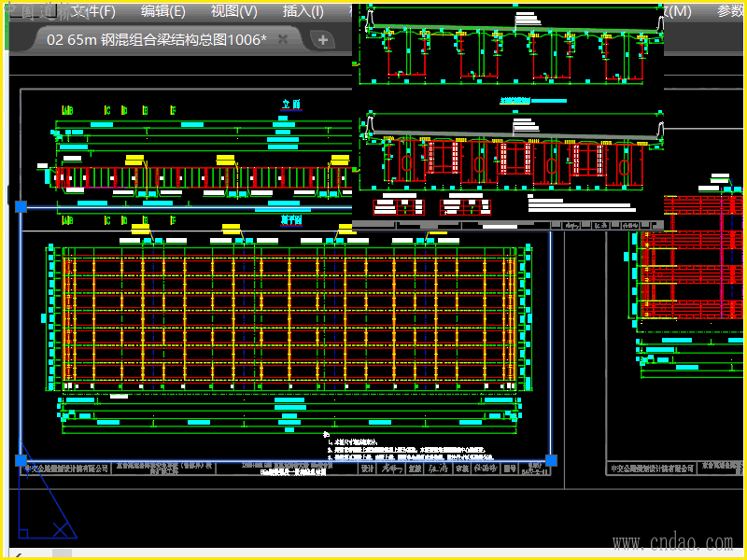
Task: Select the bottom-left blue selection grip
Action: 21,460
